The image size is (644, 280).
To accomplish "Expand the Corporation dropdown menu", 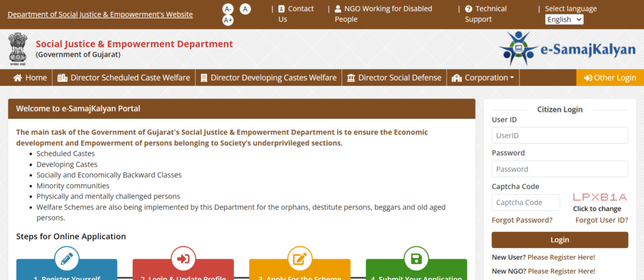I will [x=483, y=78].
